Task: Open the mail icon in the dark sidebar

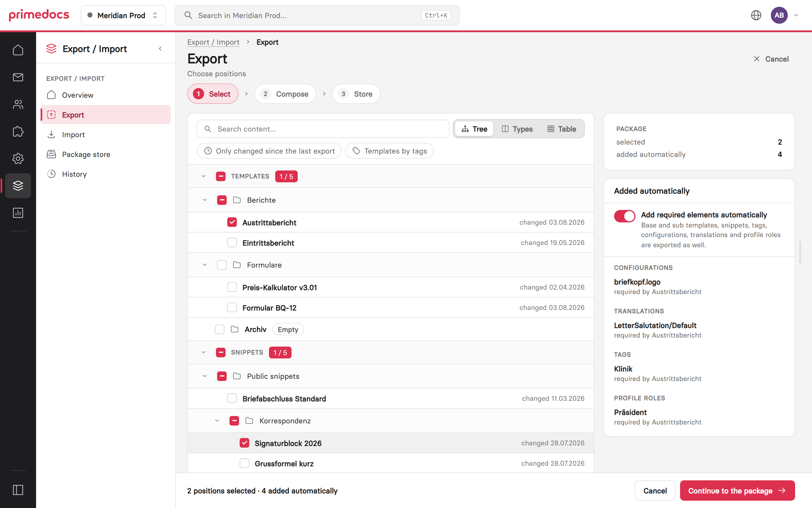Action: [18, 77]
